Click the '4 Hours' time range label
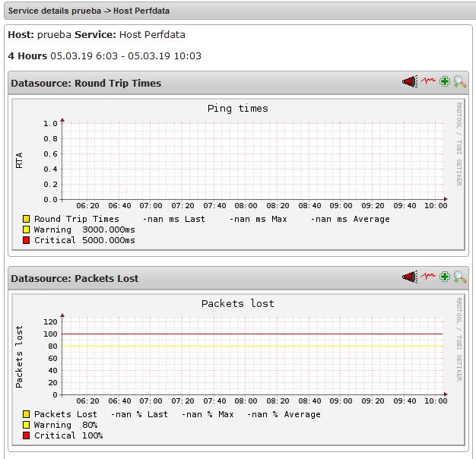This screenshot has width=476, height=459. point(27,56)
